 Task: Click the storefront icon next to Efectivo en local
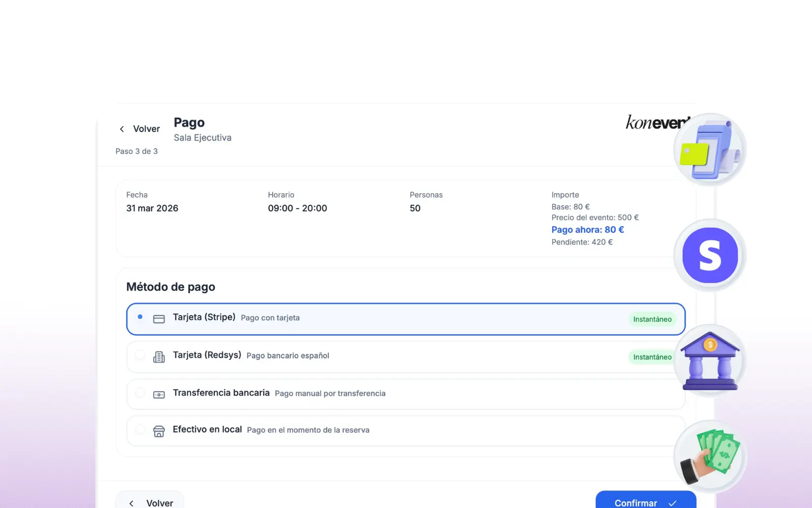[159, 431]
